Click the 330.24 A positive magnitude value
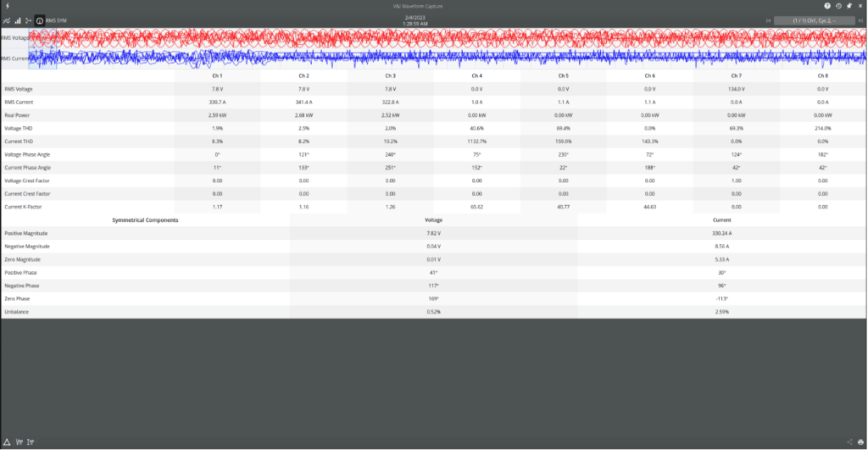Image resolution: width=868 pixels, height=450 pixels. pyautogui.click(x=722, y=234)
